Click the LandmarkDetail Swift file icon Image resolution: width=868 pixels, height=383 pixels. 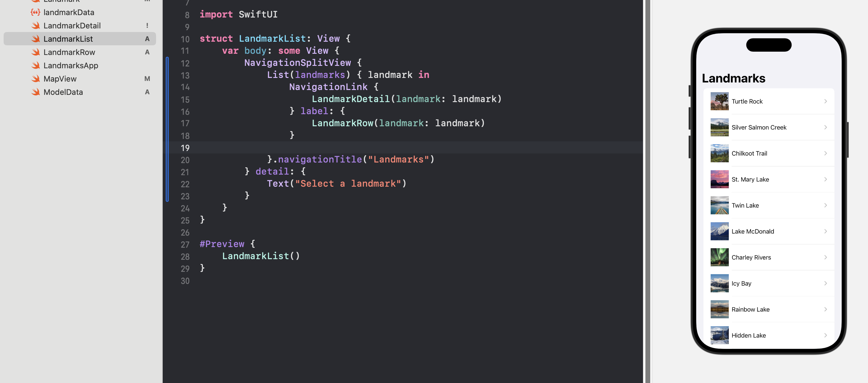pyautogui.click(x=35, y=26)
